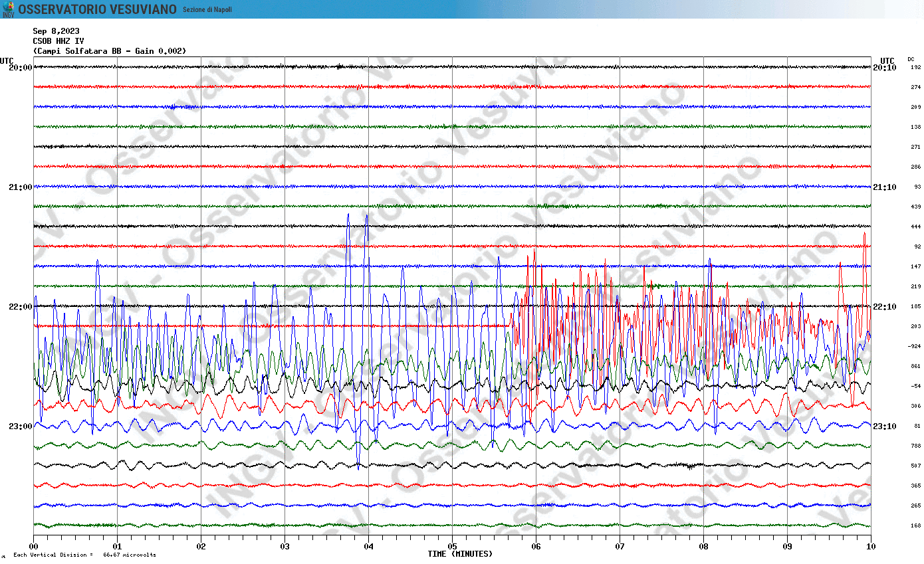Click minute tick label 00
This screenshot has width=924, height=564.
33,547
